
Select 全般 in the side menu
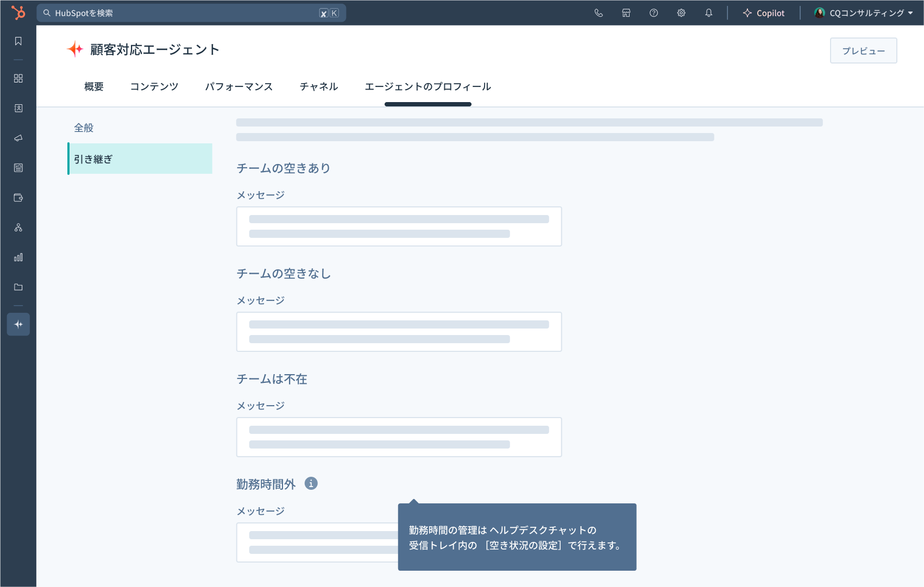[x=84, y=128]
